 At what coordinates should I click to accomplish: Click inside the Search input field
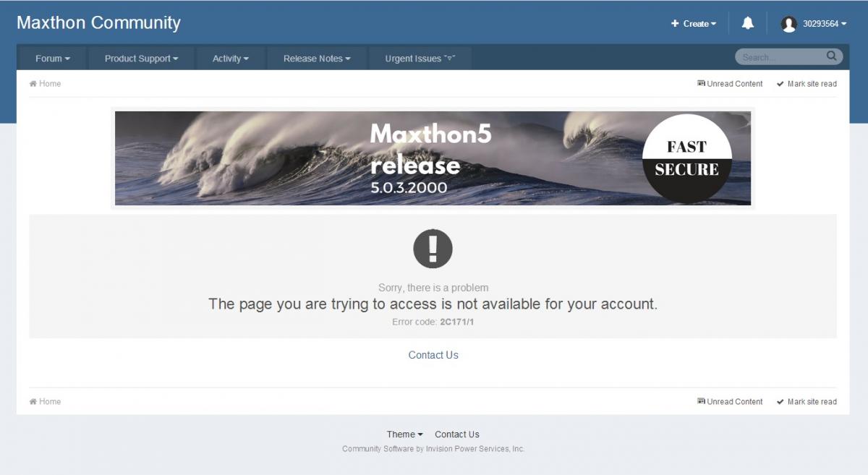tap(783, 57)
